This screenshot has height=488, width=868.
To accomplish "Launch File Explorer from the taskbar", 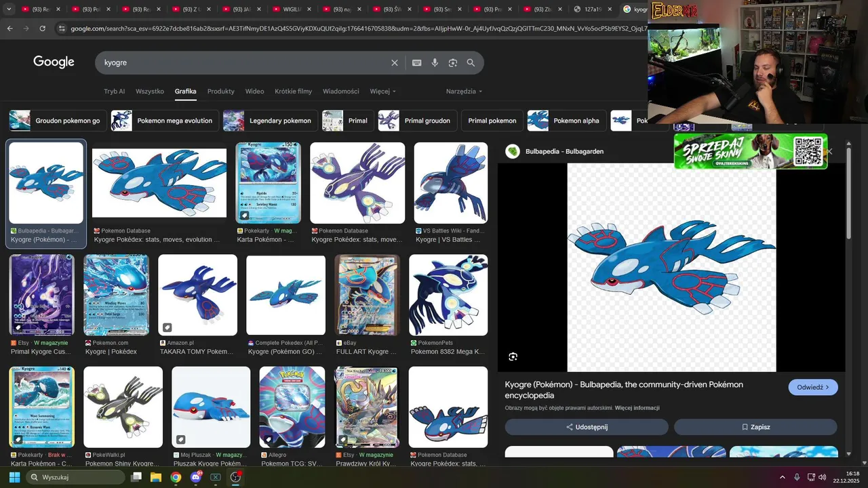I will 156,477.
